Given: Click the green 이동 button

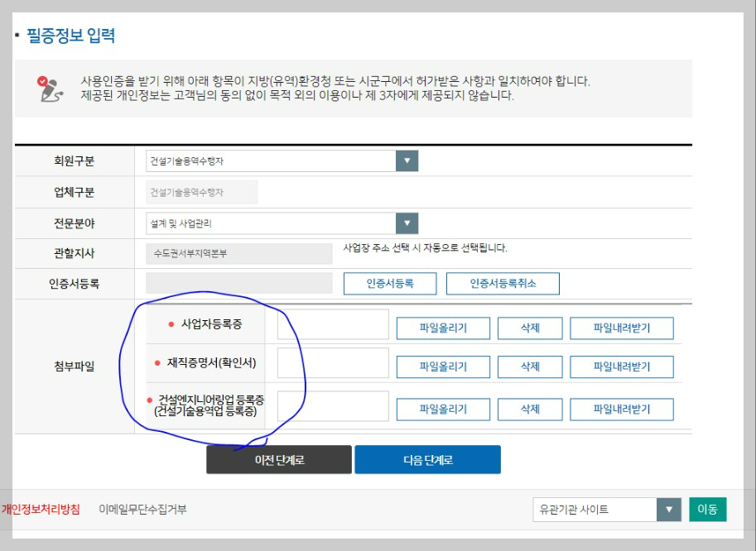Looking at the screenshot, I should click(708, 510).
